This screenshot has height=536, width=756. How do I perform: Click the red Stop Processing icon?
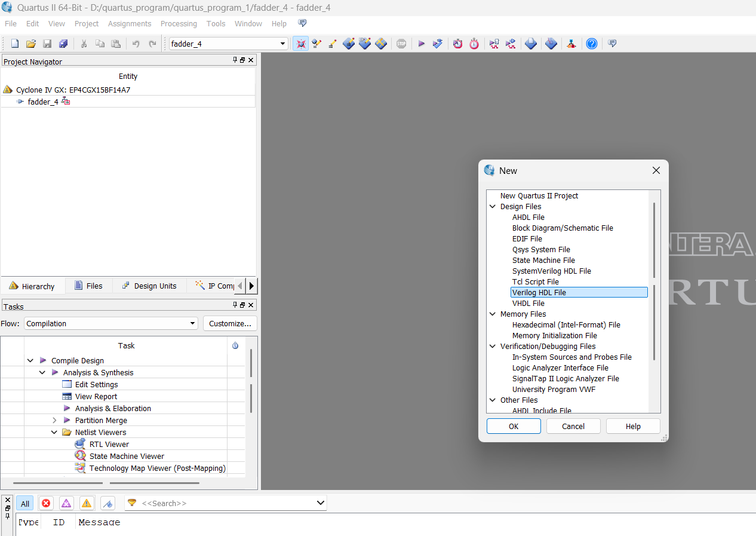(x=401, y=44)
